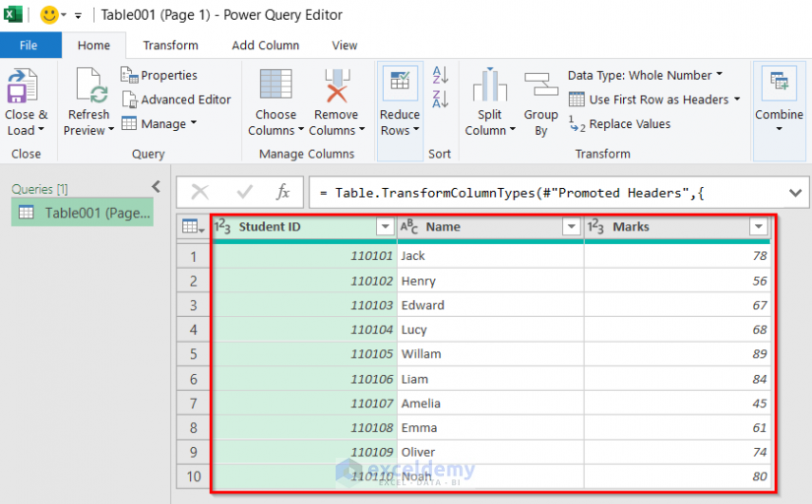Viewport: 812px width, 504px height.
Task: Select row number 1
Action: click(x=193, y=256)
